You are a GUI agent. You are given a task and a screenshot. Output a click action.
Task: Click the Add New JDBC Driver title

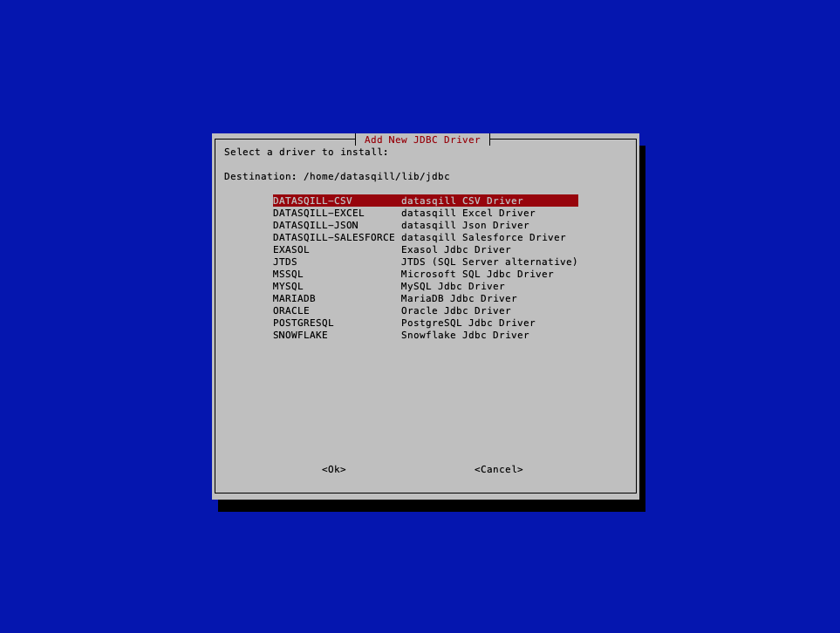(x=422, y=140)
